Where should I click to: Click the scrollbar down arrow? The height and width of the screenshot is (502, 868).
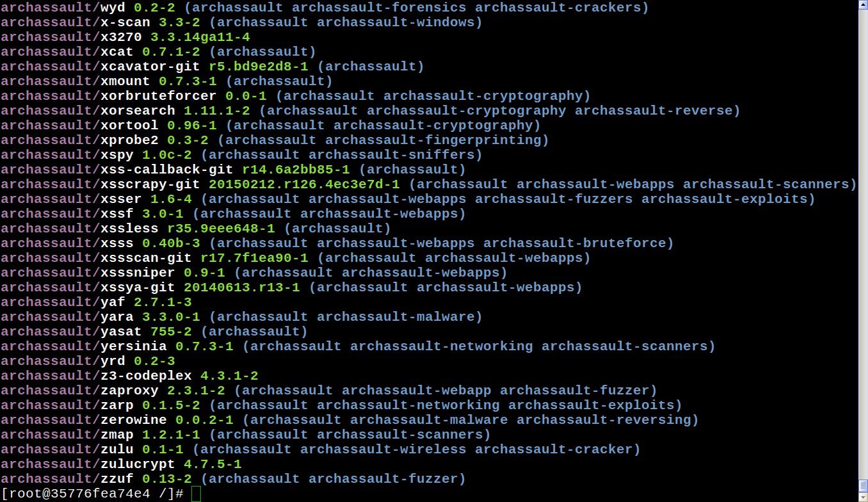click(863, 497)
